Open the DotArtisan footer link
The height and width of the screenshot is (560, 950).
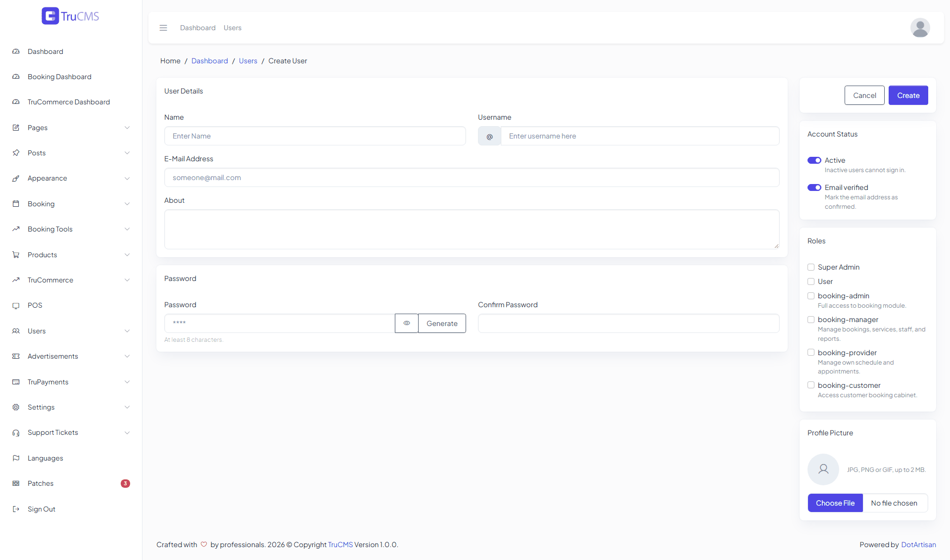click(918, 545)
